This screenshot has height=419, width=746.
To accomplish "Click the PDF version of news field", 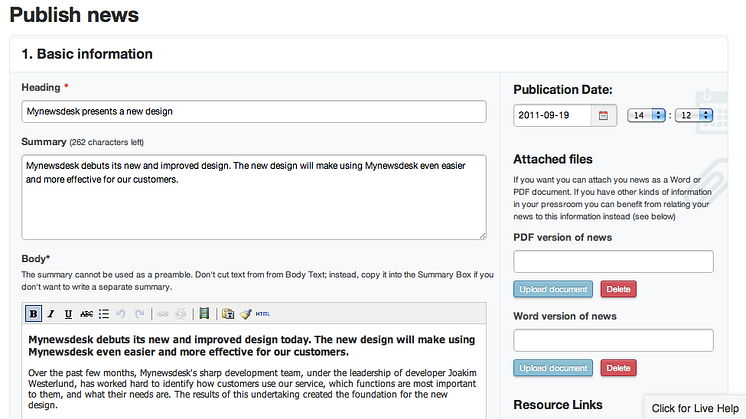I will click(613, 262).
